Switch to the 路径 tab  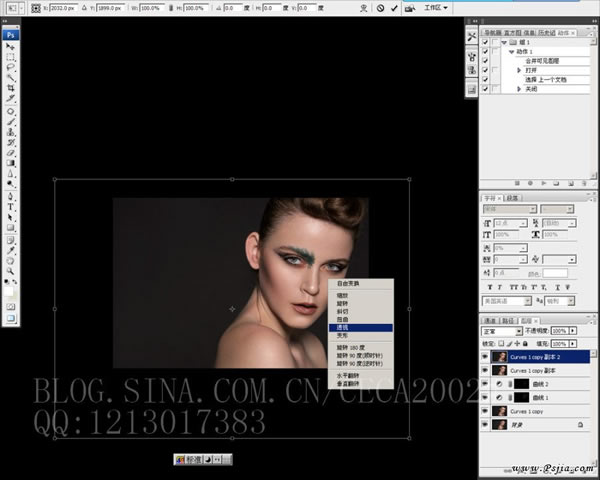coord(507,321)
